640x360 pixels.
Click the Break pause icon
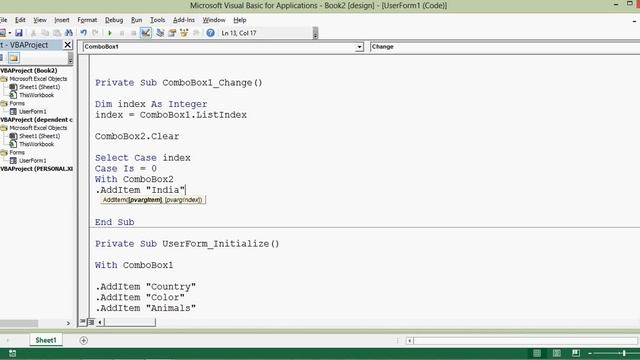[x=122, y=33]
